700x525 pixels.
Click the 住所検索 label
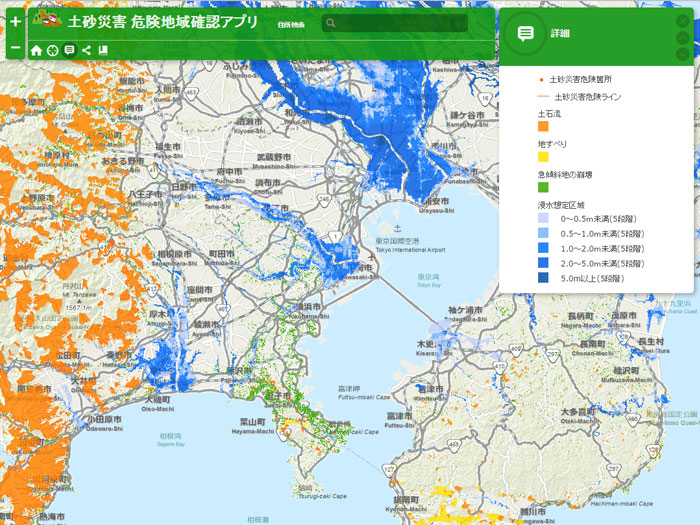point(293,23)
